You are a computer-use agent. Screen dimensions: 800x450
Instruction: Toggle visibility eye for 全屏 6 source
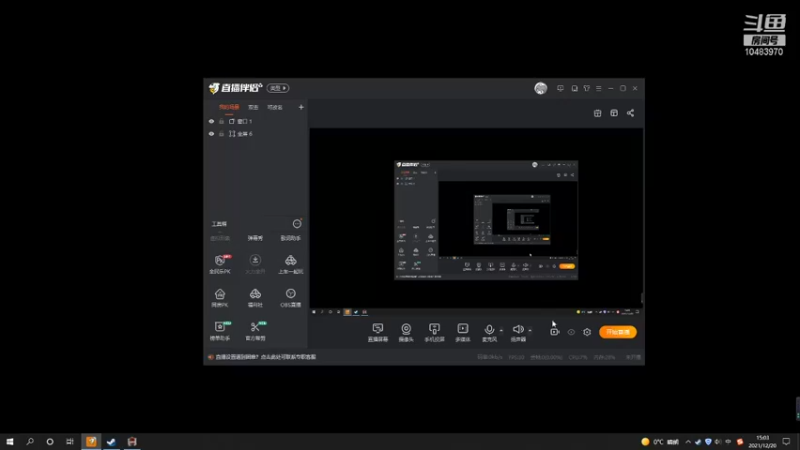click(x=211, y=134)
